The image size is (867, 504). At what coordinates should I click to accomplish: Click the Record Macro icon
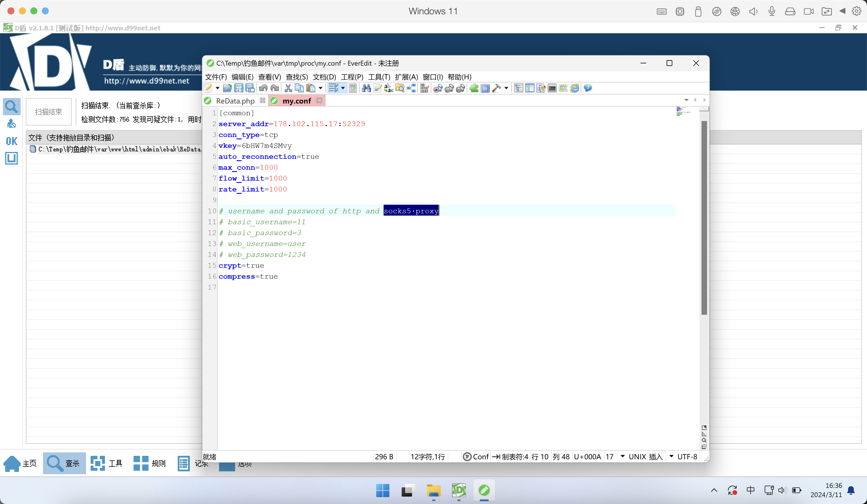point(438,88)
